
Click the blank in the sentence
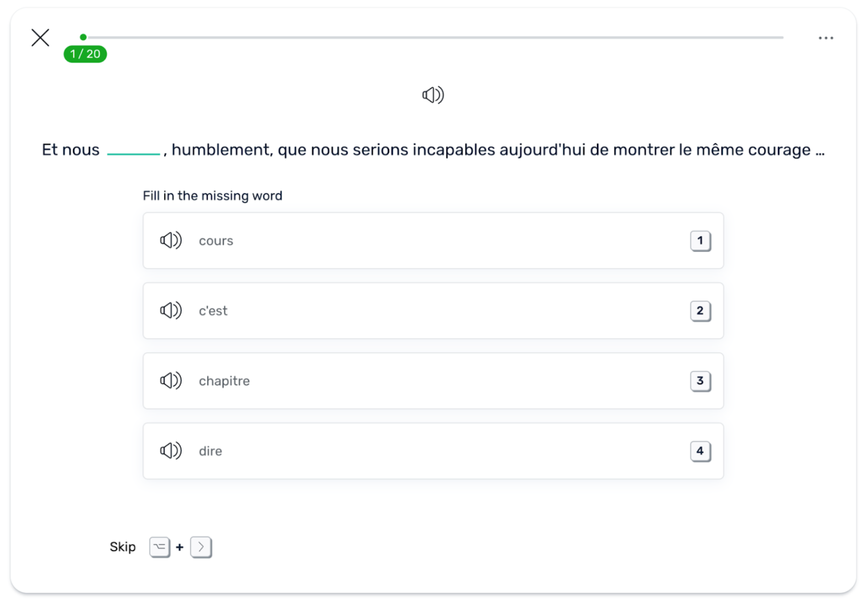(133, 150)
